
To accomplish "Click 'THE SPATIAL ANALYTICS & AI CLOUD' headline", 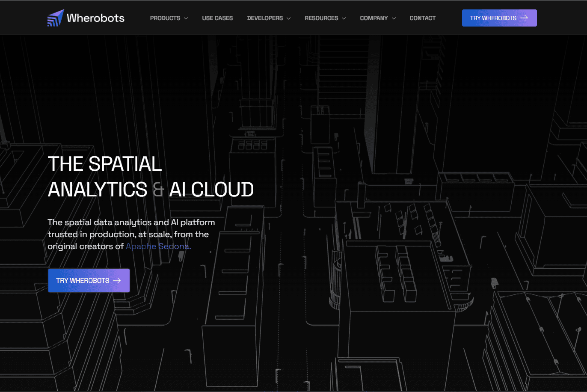I will [x=151, y=176].
